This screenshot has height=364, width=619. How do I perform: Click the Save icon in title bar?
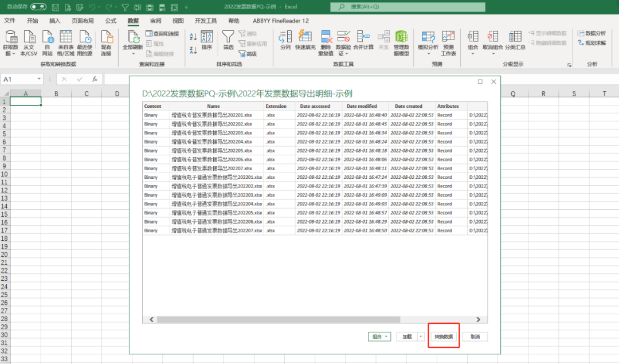[x=55, y=7]
